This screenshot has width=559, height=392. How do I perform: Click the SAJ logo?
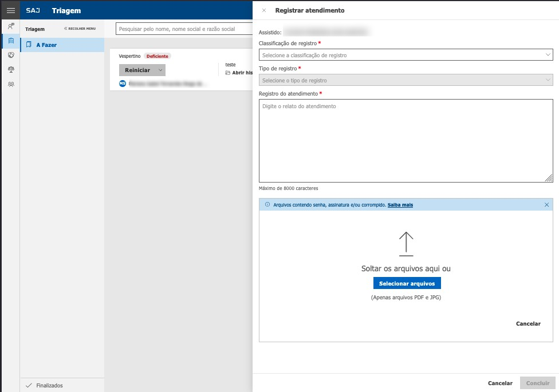tap(33, 10)
